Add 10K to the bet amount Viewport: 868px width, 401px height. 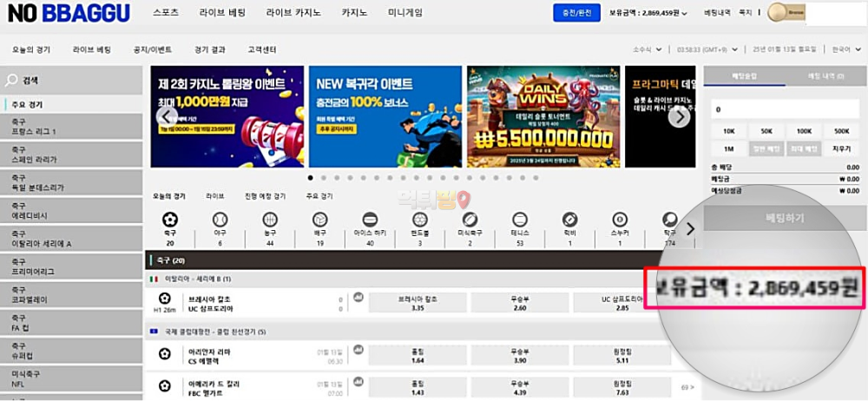click(x=729, y=131)
